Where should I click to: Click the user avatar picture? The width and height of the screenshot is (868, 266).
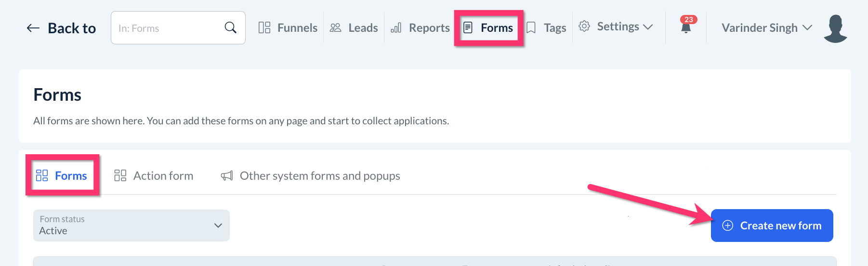click(835, 28)
